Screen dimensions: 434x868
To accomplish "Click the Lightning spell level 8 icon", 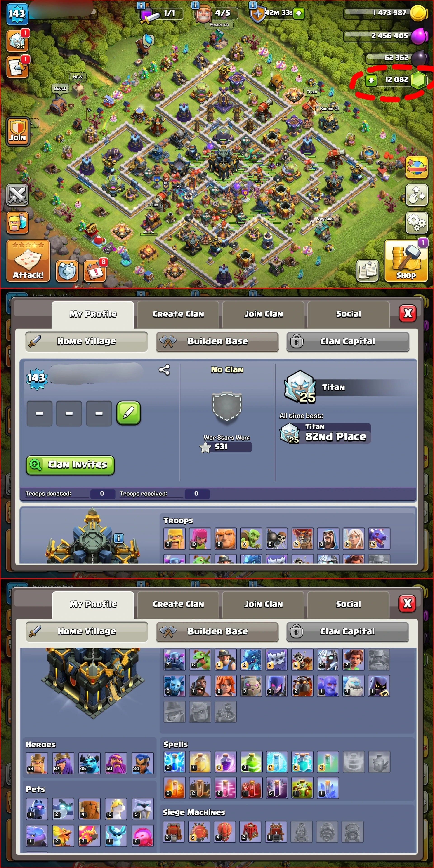I will coord(174,762).
